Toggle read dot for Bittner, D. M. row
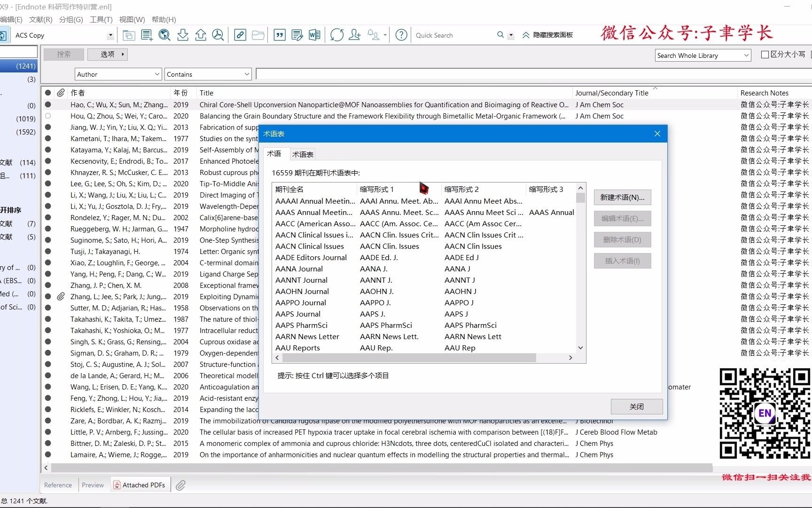This screenshot has width=812, height=508. tap(48, 443)
